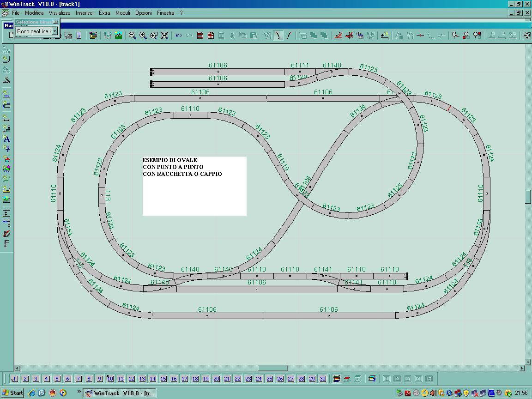Click the horizontal scrollbar thumb

[x=273, y=368]
